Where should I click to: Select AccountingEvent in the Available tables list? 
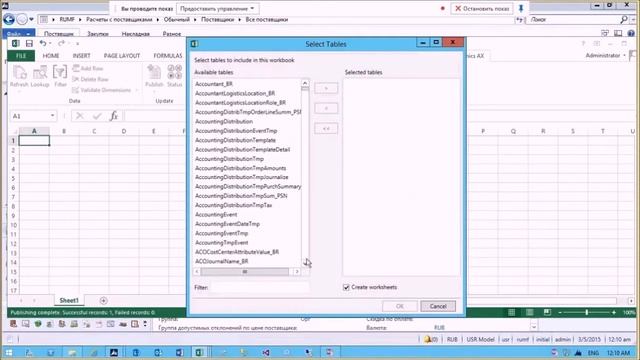point(216,214)
